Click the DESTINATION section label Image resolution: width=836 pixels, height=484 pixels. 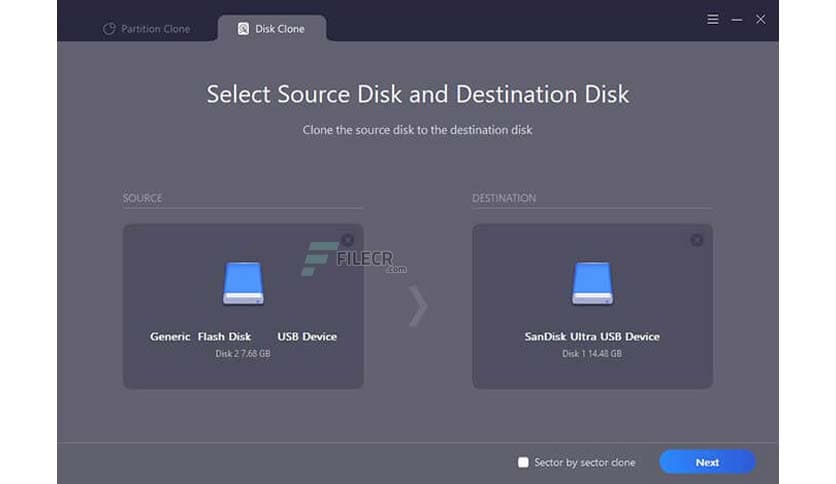[504, 198]
